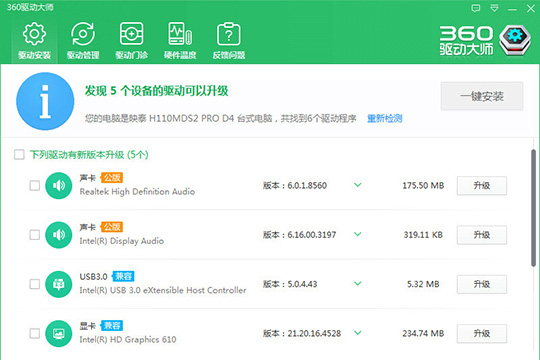
Task: Click the 公版 tag on Display Audio row
Action: coord(112,227)
